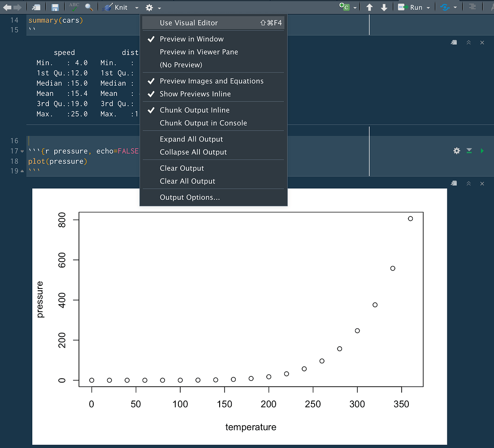Image resolution: width=494 pixels, height=448 pixels.
Task: Open the insert chunk dropdown arrow
Action: [x=354, y=7]
